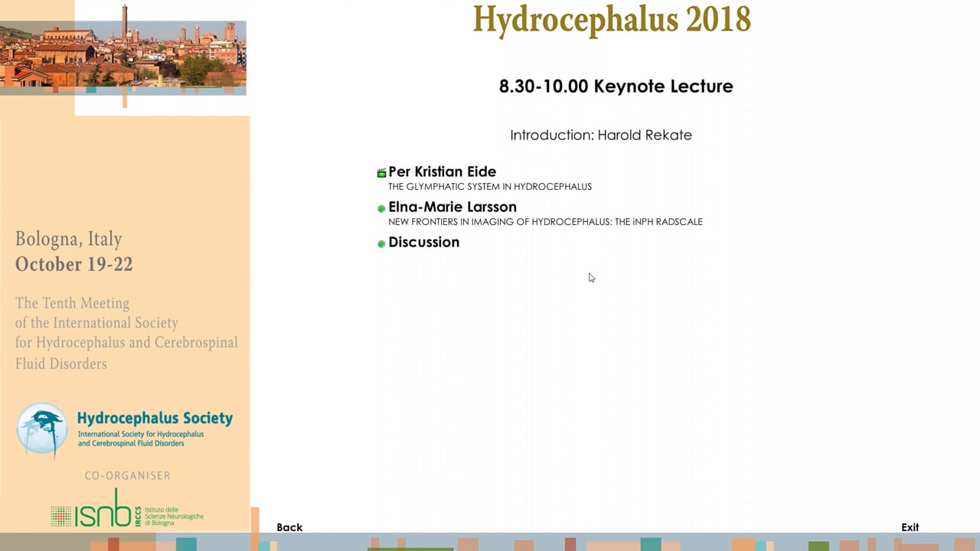Click the Hydrocephalus Society globe logo
Viewport: 980px width, 551px height.
[41, 429]
